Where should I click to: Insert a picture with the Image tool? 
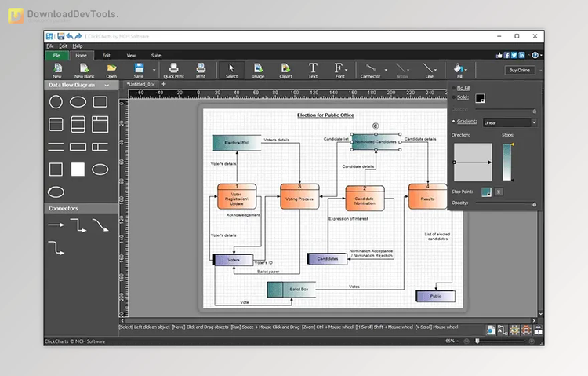click(x=258, y=70)
